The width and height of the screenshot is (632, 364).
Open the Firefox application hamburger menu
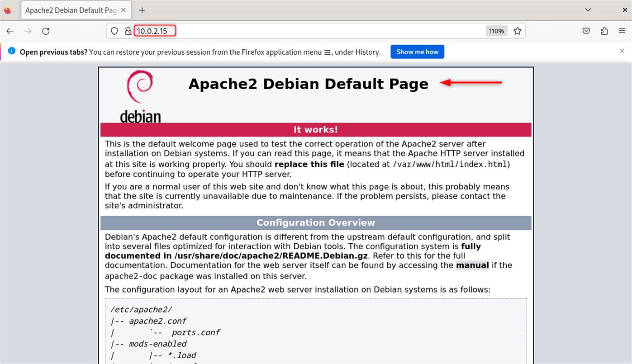[x=622, y=31]
